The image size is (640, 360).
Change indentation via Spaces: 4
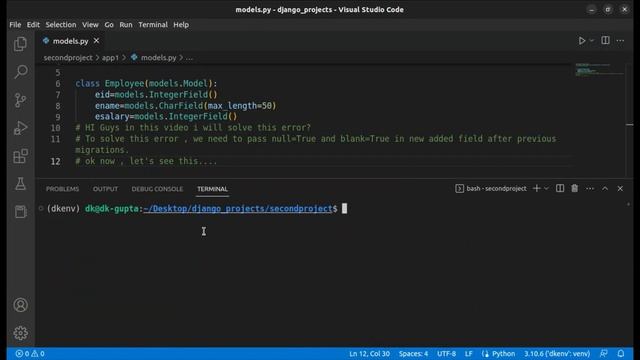(x=413, y=354)
